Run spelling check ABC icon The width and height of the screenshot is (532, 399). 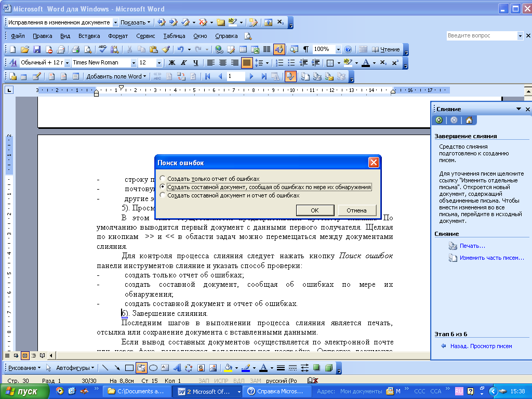pyautogui.click(x=102, y=49)
